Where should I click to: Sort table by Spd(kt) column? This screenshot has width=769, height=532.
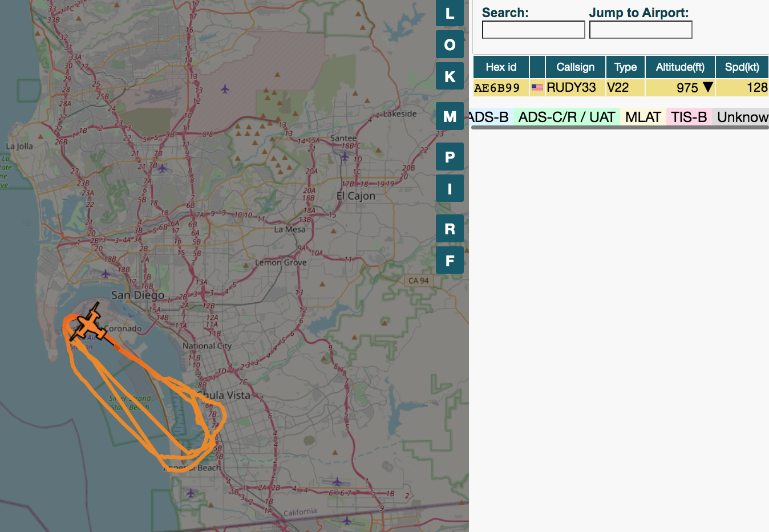tap(742, 67)
